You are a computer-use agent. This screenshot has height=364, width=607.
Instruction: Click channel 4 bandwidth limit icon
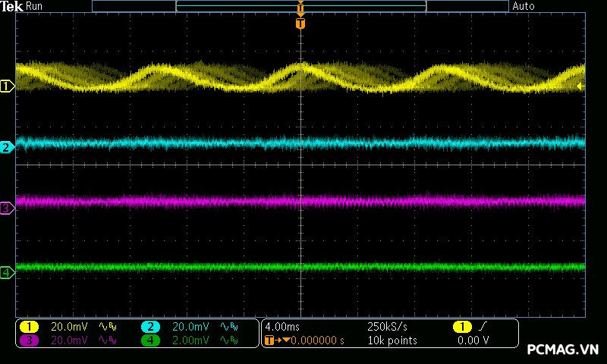[229, 340]
